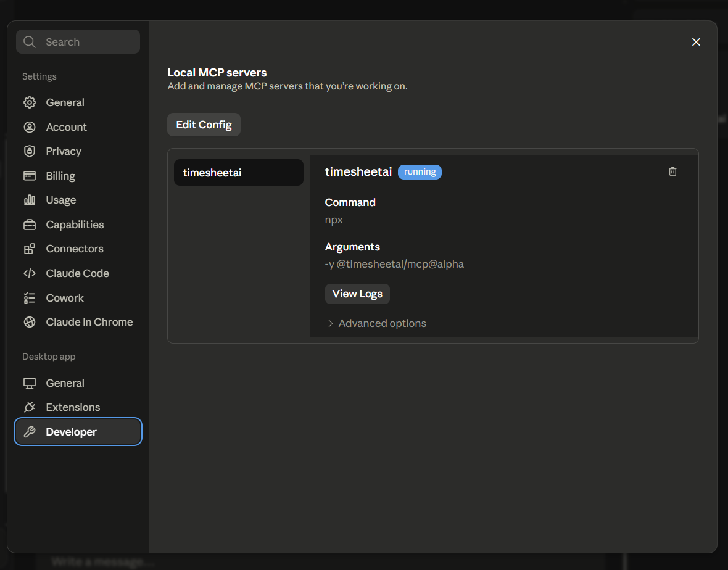Image resolution: width=728 pixels, height=570 pixels.
Task: Close the settings dialog with X
Action: coord(696,42)
